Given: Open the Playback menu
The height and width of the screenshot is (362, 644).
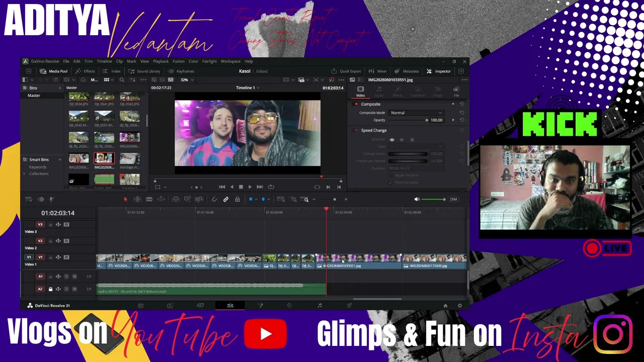Looking at the screenshot, I should pos(161,61).
